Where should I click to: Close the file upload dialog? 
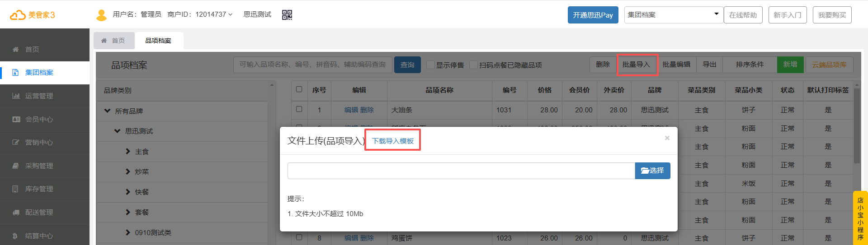tap(667, 138)
